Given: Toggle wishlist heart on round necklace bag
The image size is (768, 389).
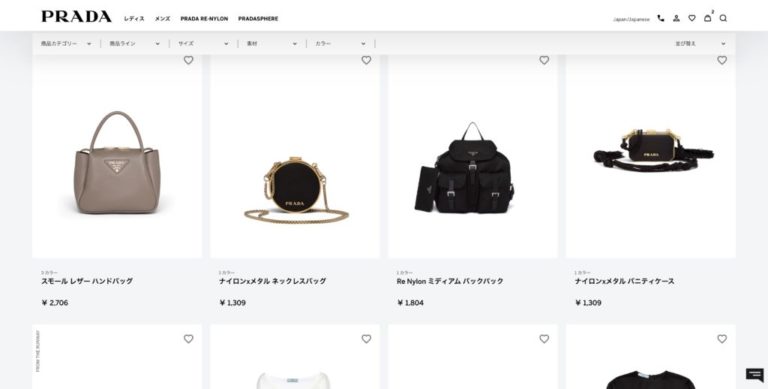Looking at the screenshot, I should click(366, 60).
